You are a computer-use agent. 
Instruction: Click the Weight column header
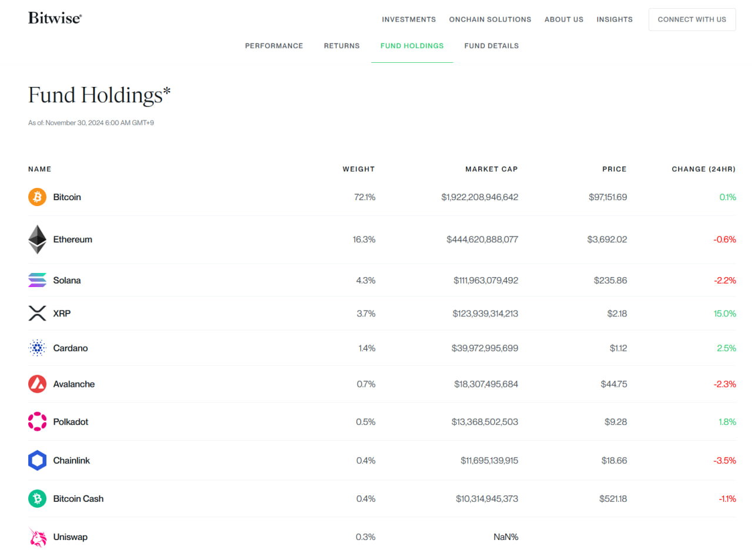(x=358, y=169)
